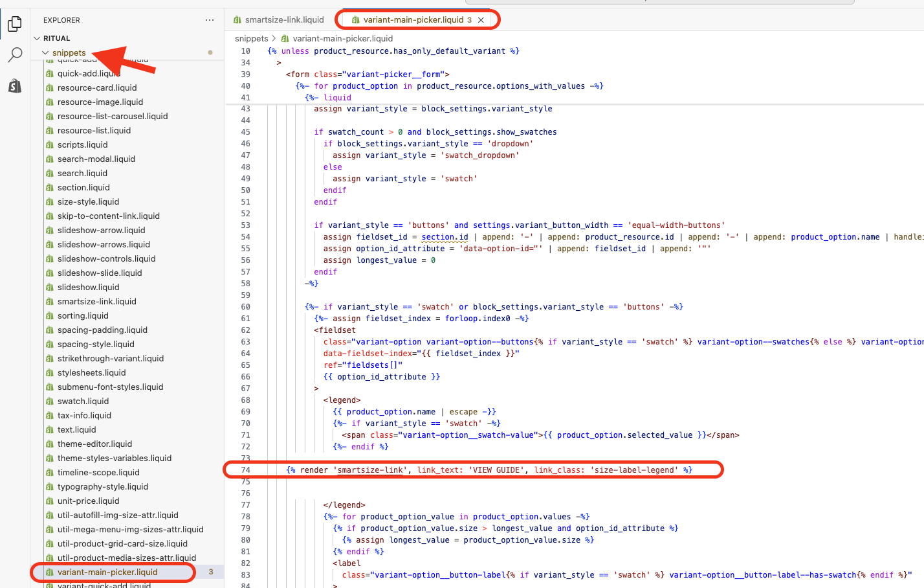Click the Explorer more actions ellipsis
Screen dimensions: 924x588
pyautogui.click(x=210, y=20)
